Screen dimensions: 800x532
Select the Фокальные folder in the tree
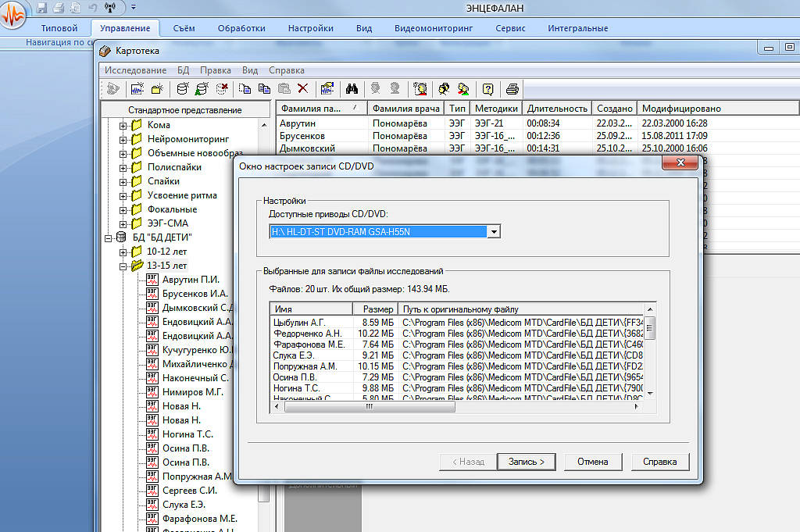(x=172, y=209)
